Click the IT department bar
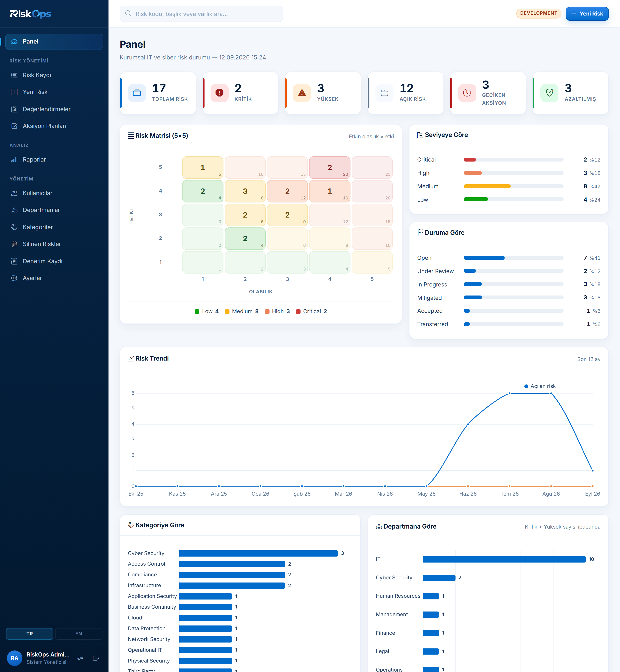620x672 pixels. pos(504,559)
